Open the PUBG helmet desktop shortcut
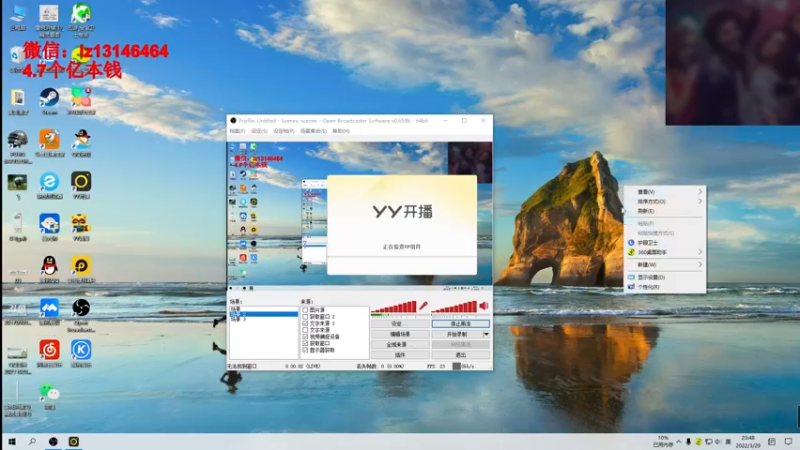The width and height of the screenshot is (800, 450). point(17,139)
